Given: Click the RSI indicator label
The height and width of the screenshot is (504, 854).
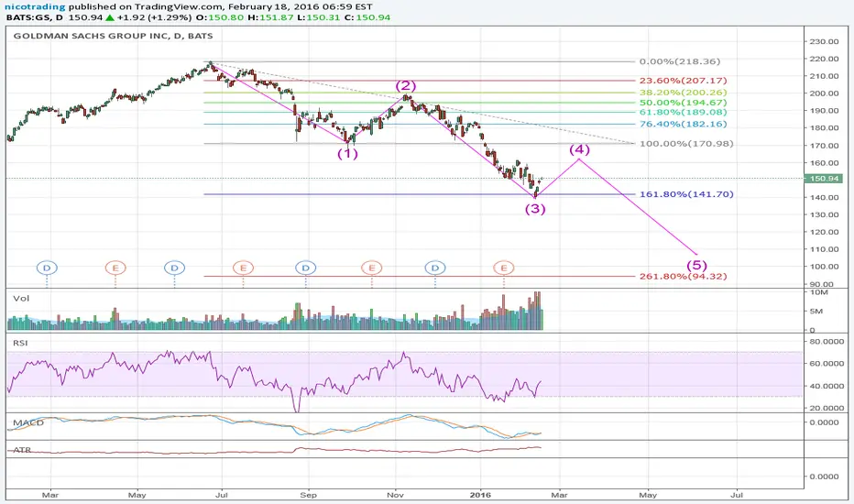Looking at the screenshot, I should pyautogui.click(x=20, y=344).
